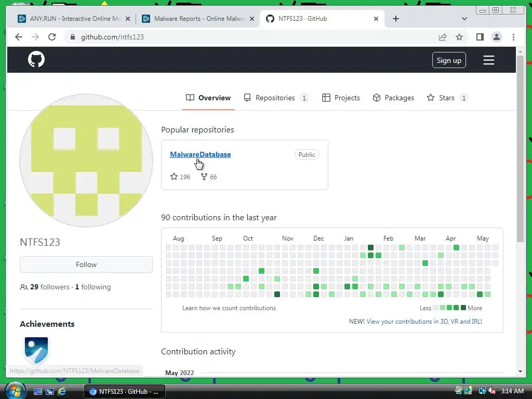Click the NTFS123 username text
This screenshot has width=532, height=399.
coord(40,242)
